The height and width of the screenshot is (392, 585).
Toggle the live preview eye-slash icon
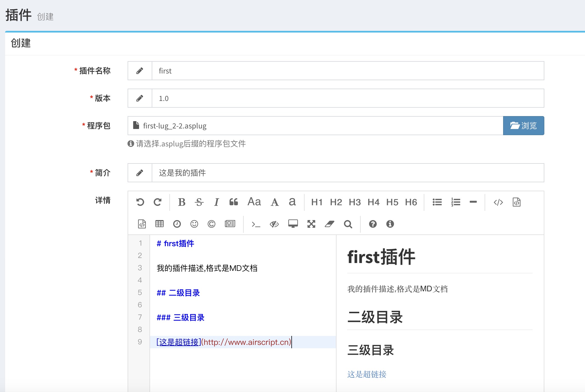274,224
